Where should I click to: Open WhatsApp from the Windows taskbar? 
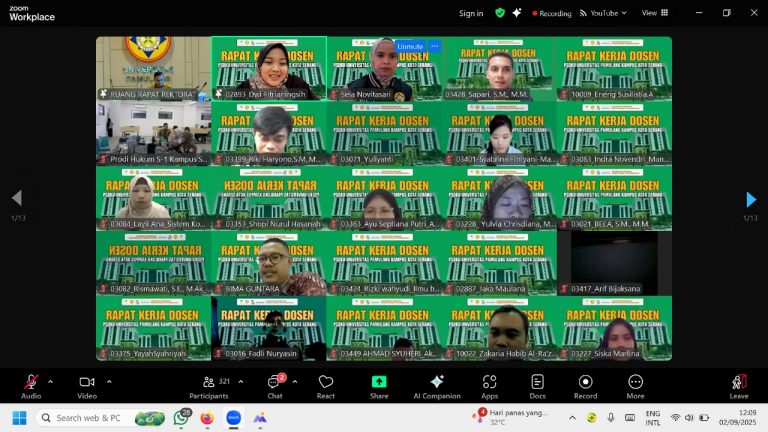pyautogui.click(x=182, y=417)
